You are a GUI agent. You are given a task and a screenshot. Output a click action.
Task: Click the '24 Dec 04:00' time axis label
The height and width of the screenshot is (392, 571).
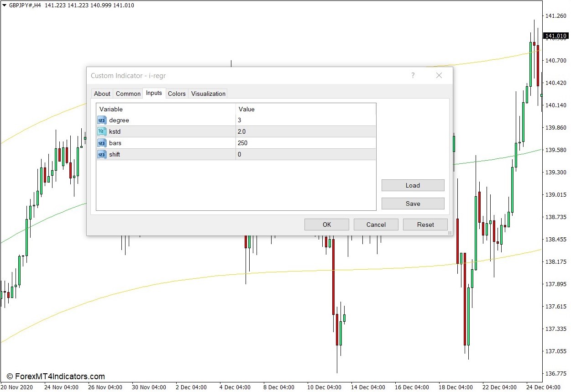pos(544,387)
